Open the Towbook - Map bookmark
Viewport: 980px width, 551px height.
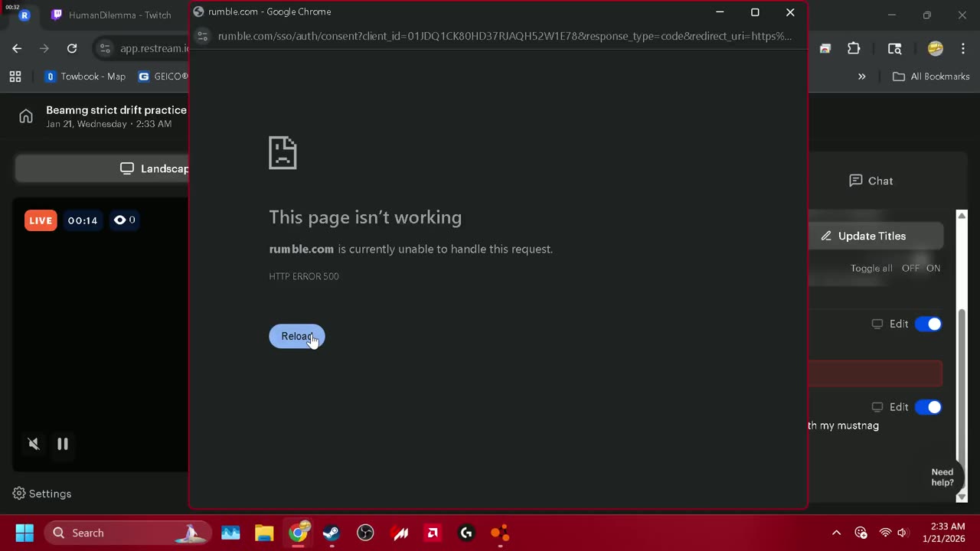point(86,77)
